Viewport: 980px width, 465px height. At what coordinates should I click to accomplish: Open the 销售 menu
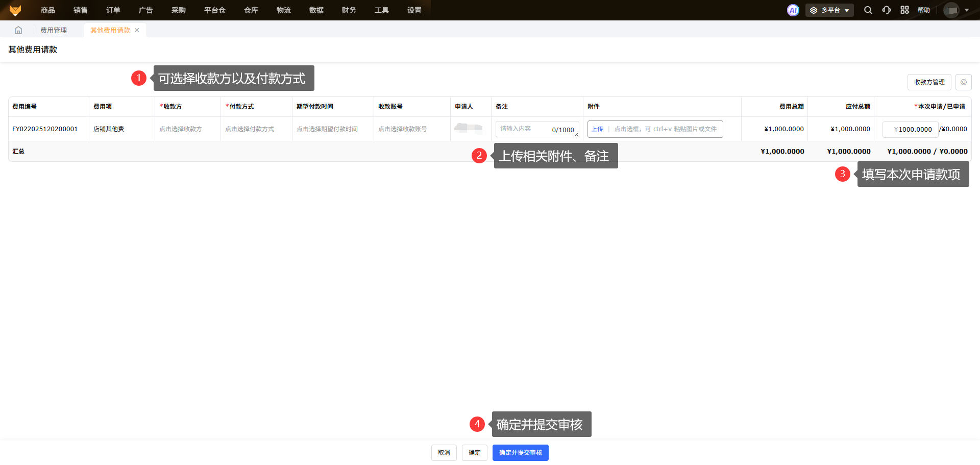tap(81, 10)
